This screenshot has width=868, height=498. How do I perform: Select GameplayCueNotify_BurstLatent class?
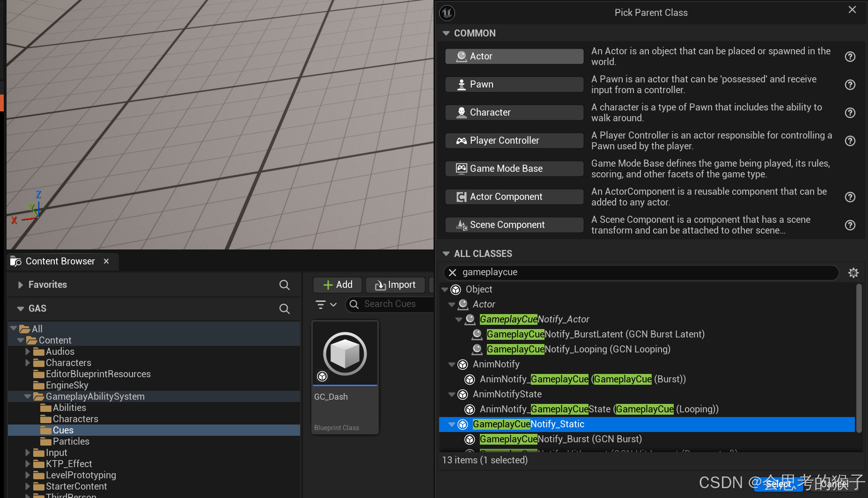pyautogui.click(x=596, y=334)
